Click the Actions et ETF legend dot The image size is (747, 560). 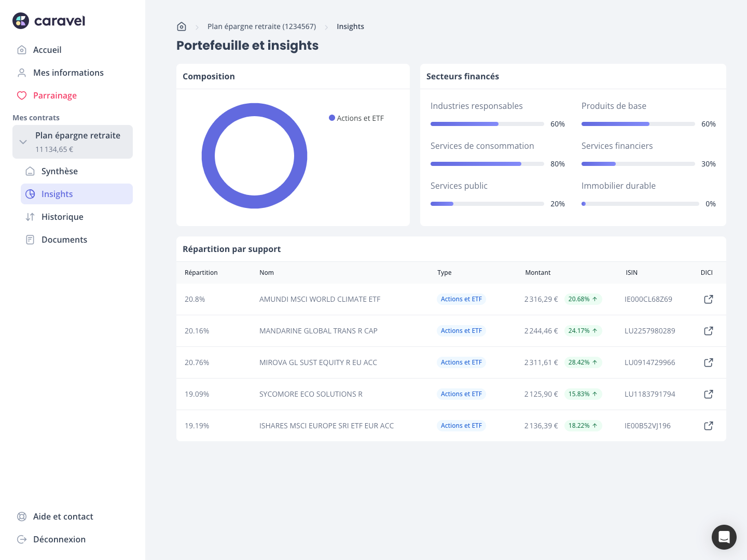(x=332, y=118)
